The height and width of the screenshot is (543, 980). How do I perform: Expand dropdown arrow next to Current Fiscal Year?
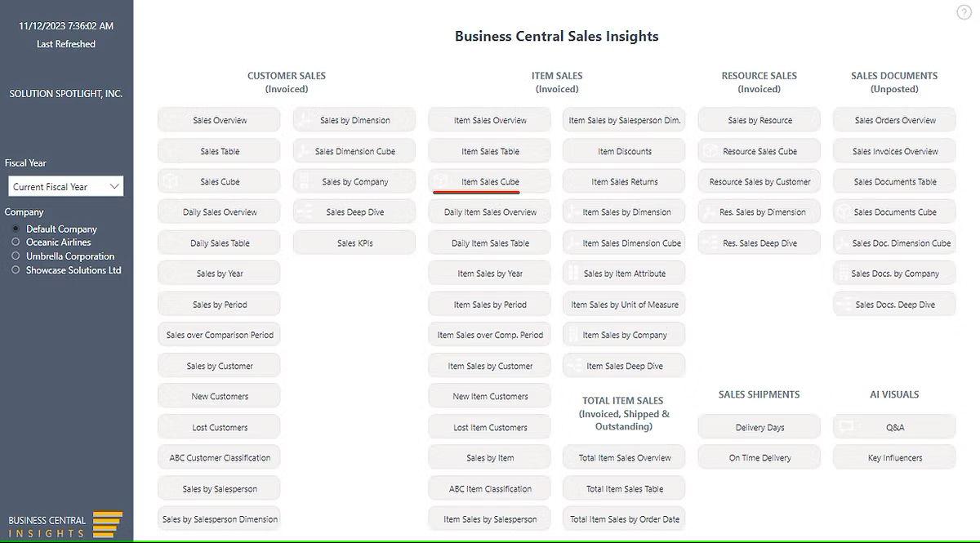coord(114,187)
